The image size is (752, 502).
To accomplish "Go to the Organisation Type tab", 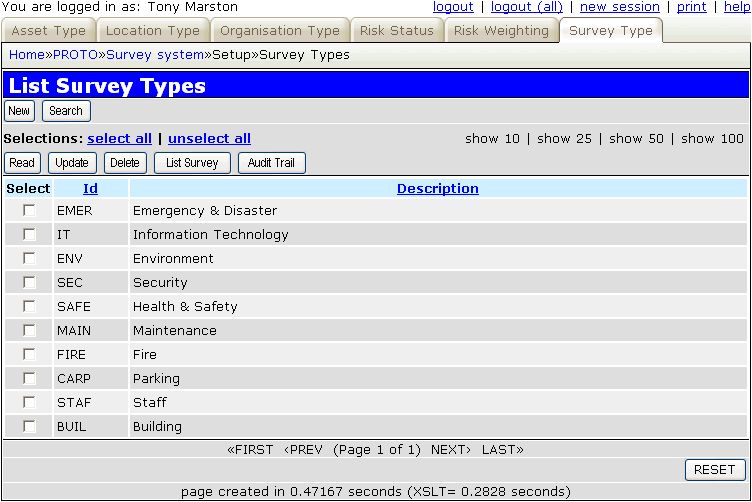I will 280,31.
